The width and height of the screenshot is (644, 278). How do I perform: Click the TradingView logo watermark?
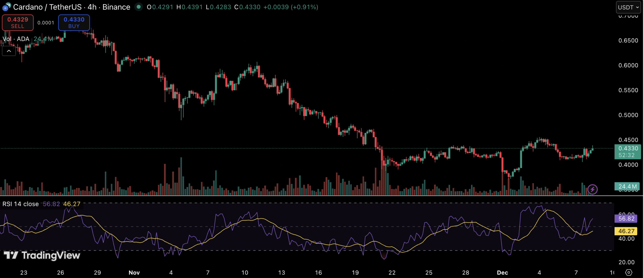[41, 256]
